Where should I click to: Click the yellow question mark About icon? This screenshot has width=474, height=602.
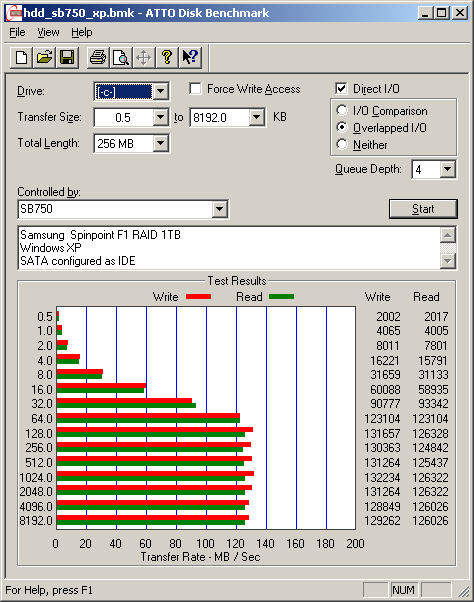click(x=167, y=58)
